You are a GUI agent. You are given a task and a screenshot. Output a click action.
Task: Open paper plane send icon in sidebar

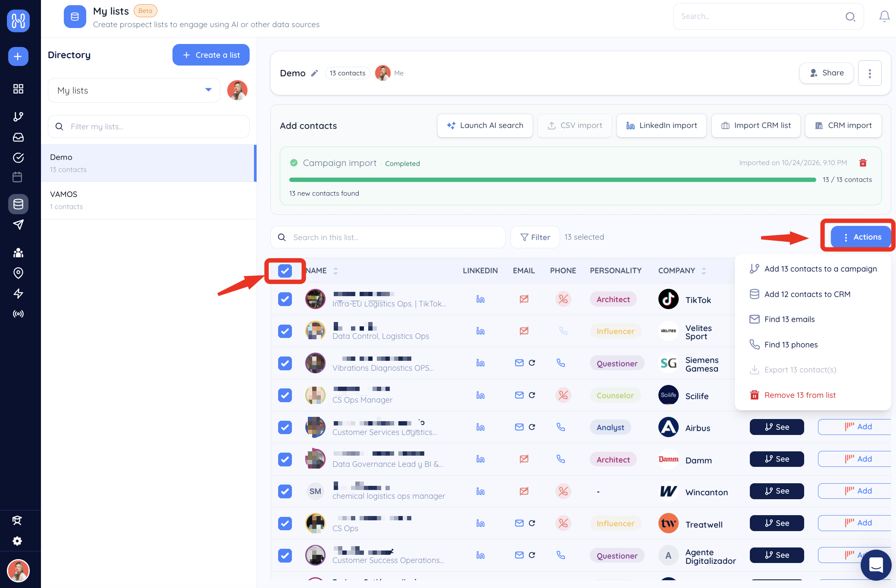18,224
